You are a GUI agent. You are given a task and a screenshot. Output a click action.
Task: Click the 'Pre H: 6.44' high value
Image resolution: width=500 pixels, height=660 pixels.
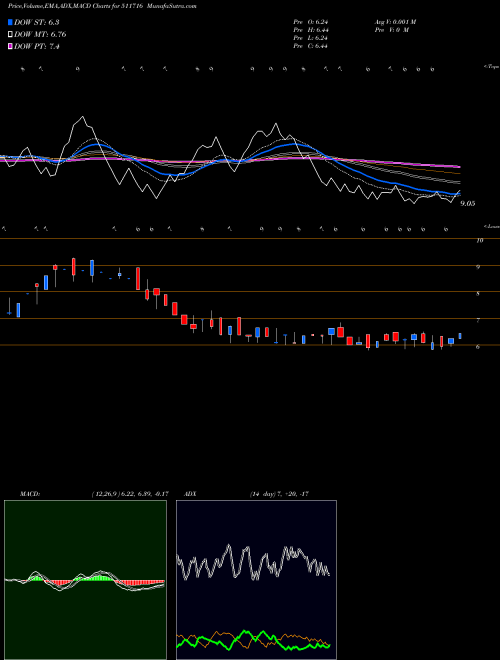[x=311, y=30]
